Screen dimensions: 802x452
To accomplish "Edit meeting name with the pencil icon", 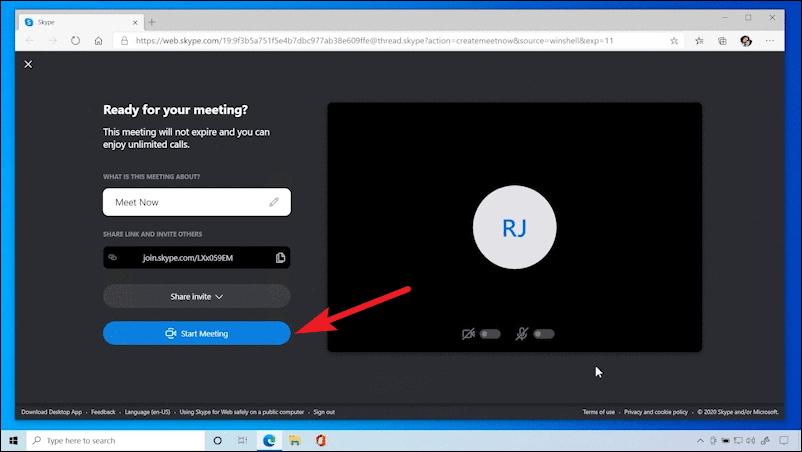I will click(x=274, y=202).
